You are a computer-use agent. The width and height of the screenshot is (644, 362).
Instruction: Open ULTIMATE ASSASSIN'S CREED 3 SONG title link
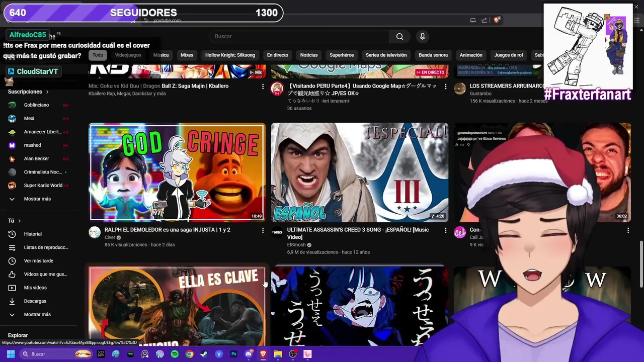pos(358,233)
